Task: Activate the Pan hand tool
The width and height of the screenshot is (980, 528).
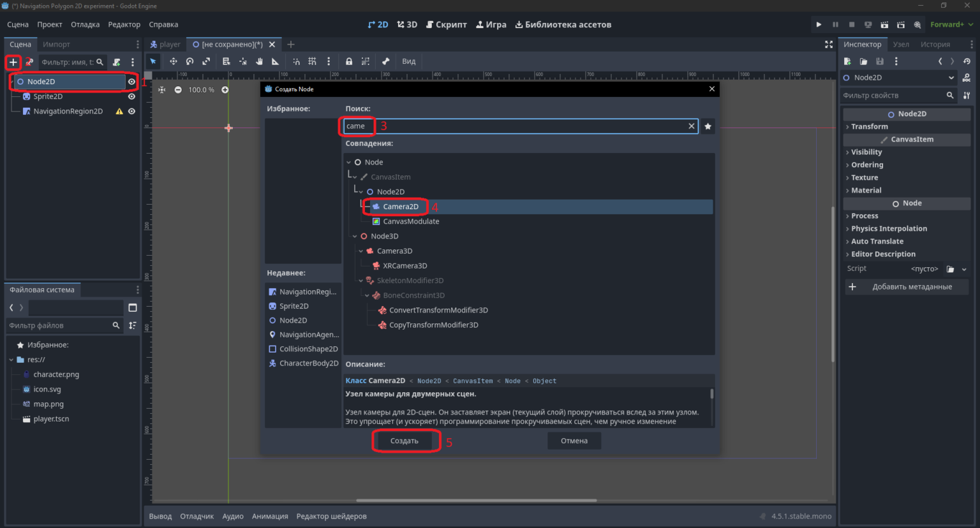Action: pos(259,61)
